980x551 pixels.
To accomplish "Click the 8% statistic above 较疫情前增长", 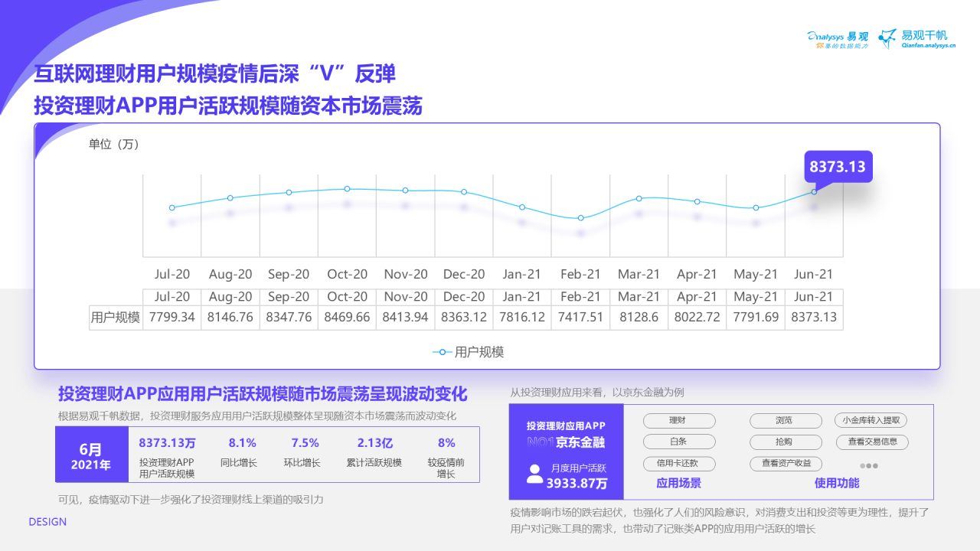I will click(446, 443).
